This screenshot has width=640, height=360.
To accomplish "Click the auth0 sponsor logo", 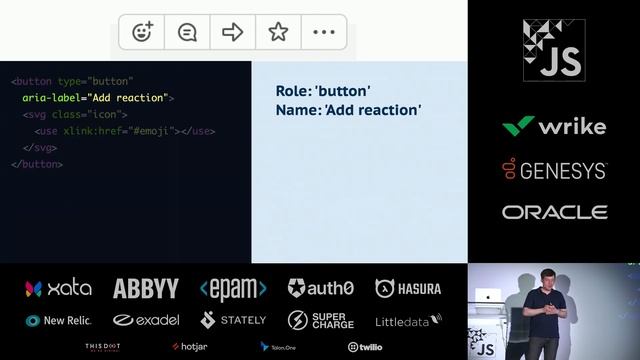I will pyautogui.click(x=320, y=288).
